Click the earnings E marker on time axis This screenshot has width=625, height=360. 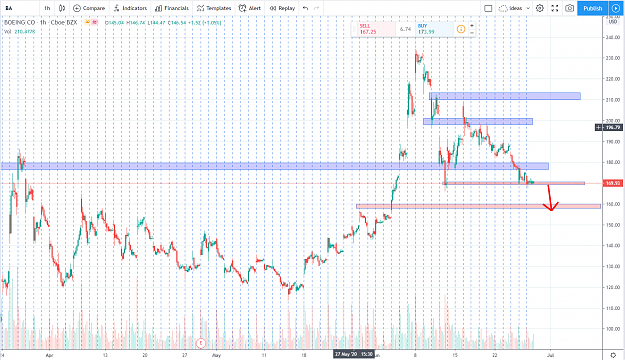click(x=201, y=342)
